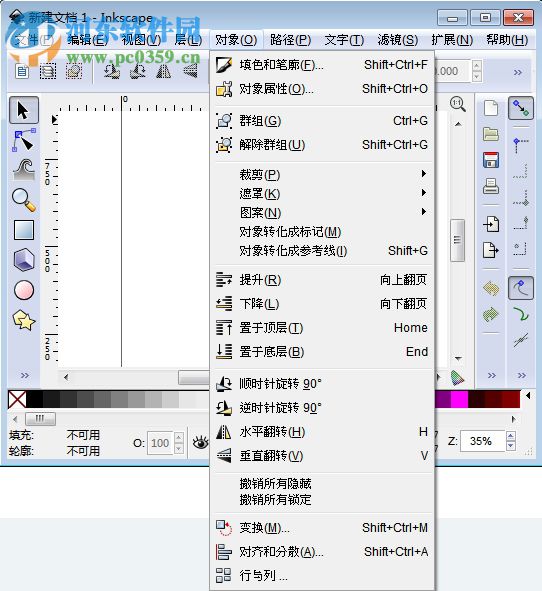Open the 扩展(N) menu
This screenshot has height=591, width=542.
452,40
